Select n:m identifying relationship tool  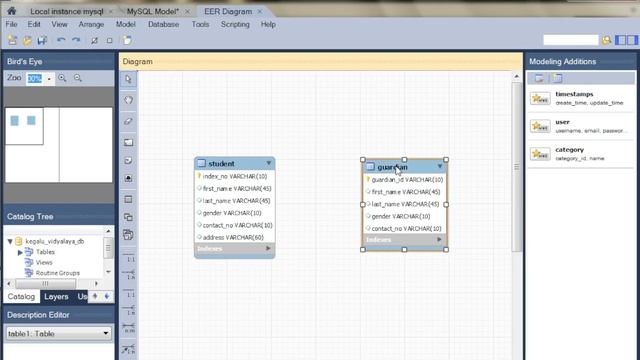129,328
